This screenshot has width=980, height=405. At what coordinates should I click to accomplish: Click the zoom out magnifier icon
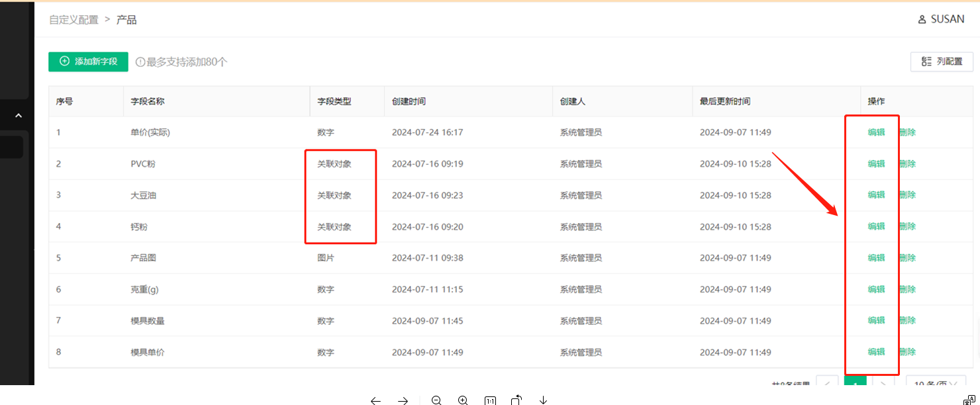pos(436,400)
